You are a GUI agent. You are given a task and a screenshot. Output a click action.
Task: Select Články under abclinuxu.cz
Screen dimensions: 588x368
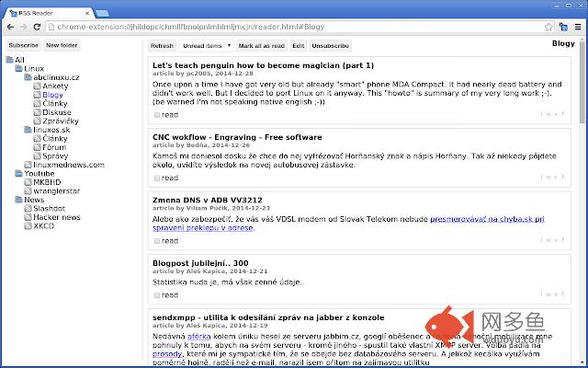[55, 104]
